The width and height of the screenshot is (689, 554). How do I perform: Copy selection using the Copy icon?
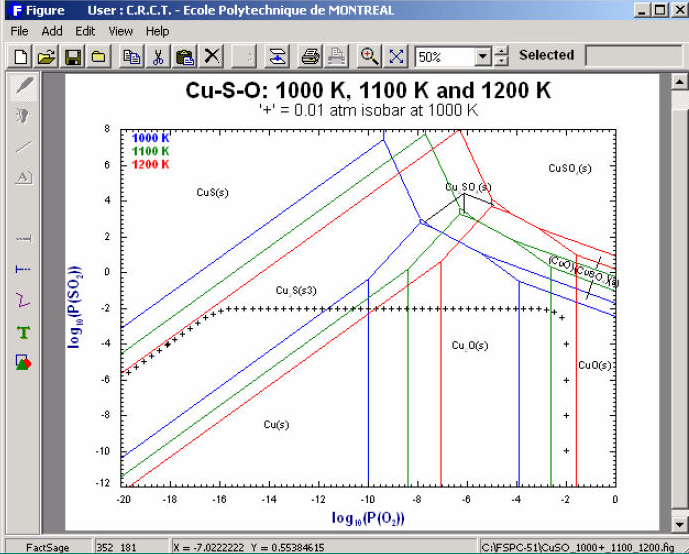click(131, 57)
